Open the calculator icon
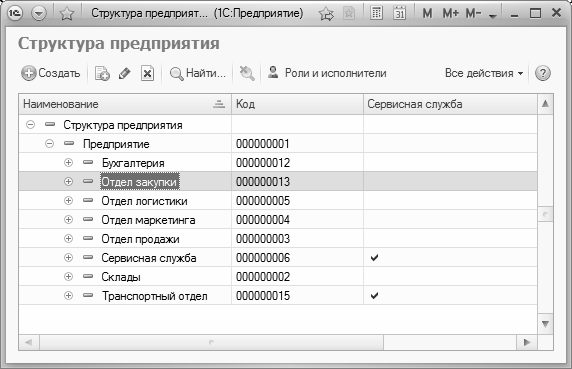 (x=376, y=13)
